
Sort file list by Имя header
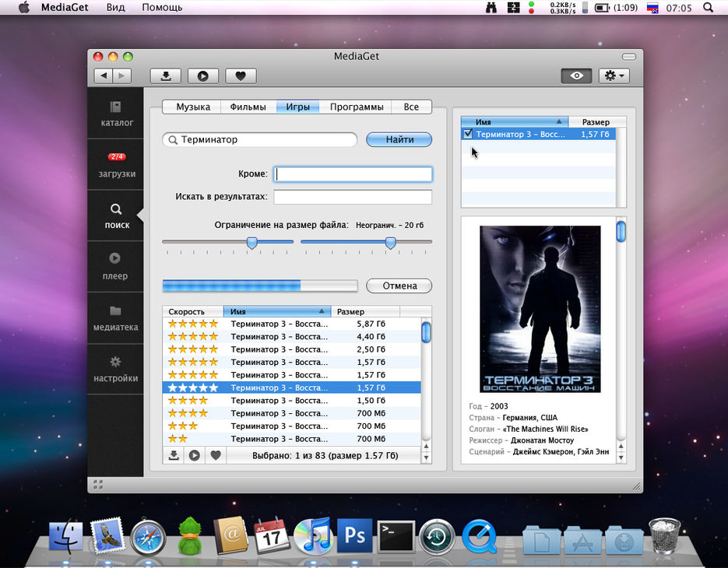(x=515, y=122)
